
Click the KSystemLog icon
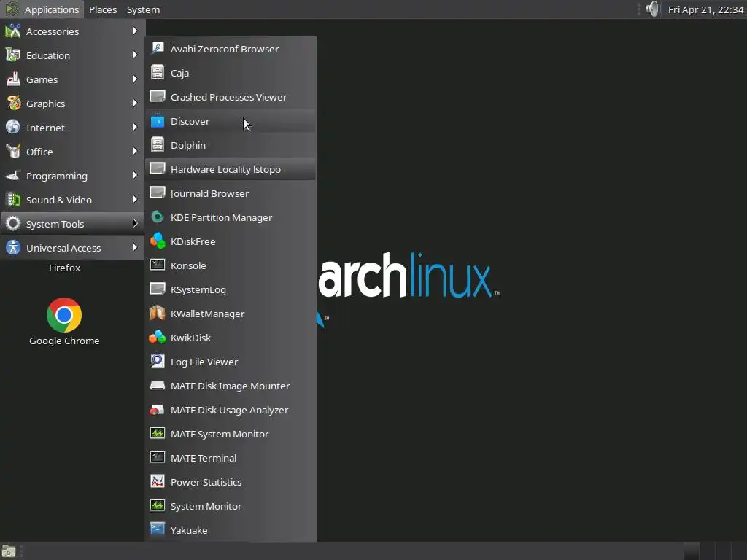tap(158, 289)
